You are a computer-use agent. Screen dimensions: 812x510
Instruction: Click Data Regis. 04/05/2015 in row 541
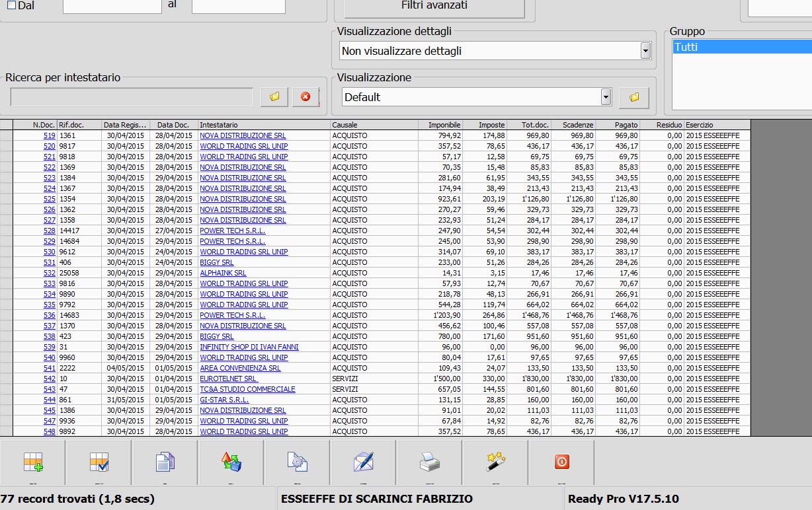(x=126, y=368)
